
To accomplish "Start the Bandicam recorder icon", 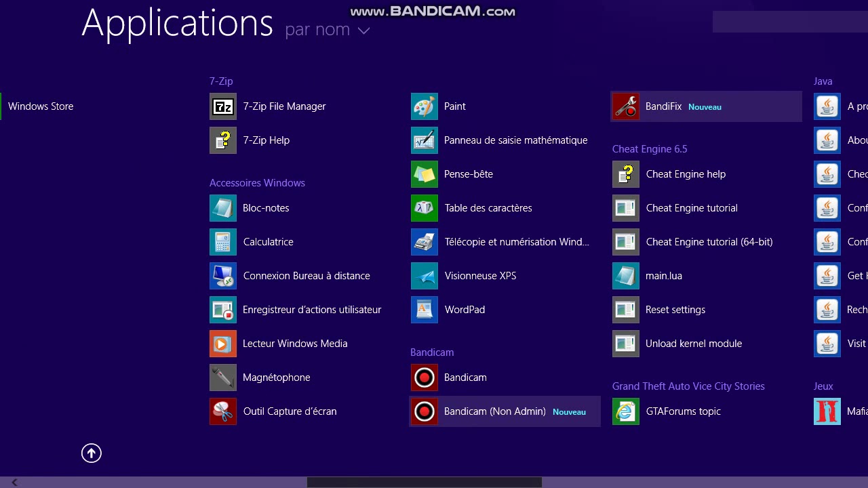I will pos(425,378).
